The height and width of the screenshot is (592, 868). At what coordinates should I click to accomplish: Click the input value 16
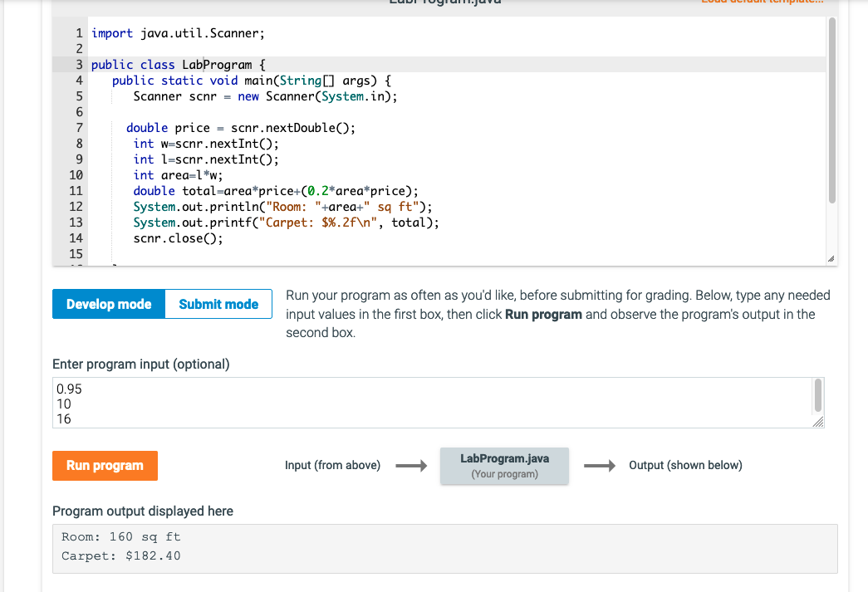pyautogui.click(x=64, y=418)
